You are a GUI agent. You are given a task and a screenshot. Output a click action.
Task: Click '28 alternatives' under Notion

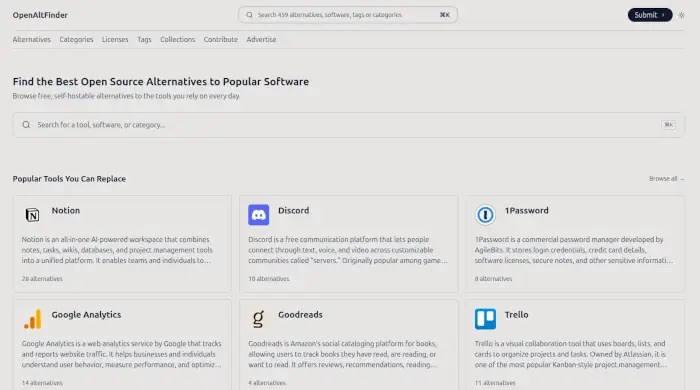pyautogui.click(x=42, y=278)
